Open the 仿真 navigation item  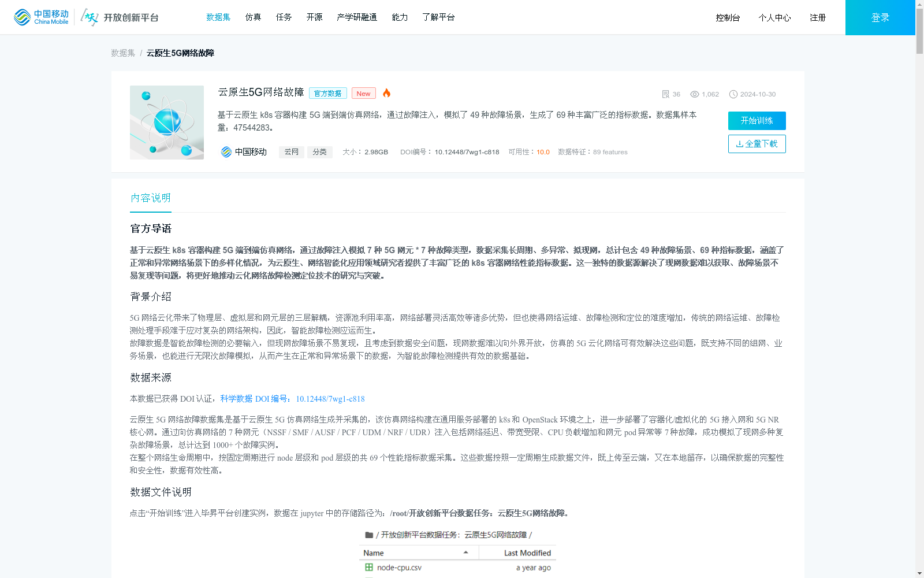tap(253, 17)
